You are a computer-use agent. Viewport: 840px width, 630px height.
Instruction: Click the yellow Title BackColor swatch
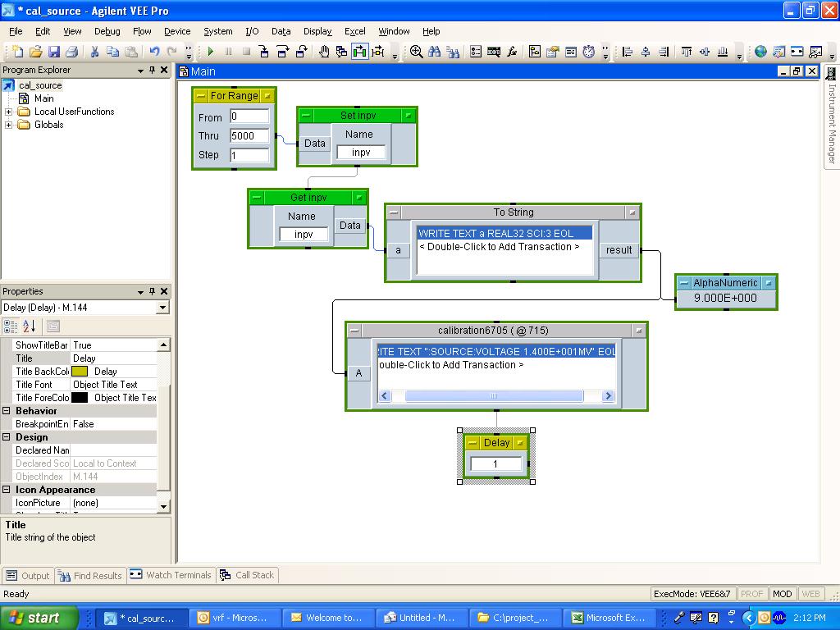[80, 372]
